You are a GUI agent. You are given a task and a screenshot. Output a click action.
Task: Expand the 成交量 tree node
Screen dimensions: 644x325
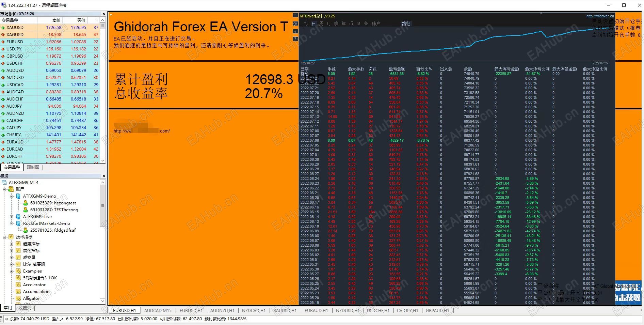point(12,258)
